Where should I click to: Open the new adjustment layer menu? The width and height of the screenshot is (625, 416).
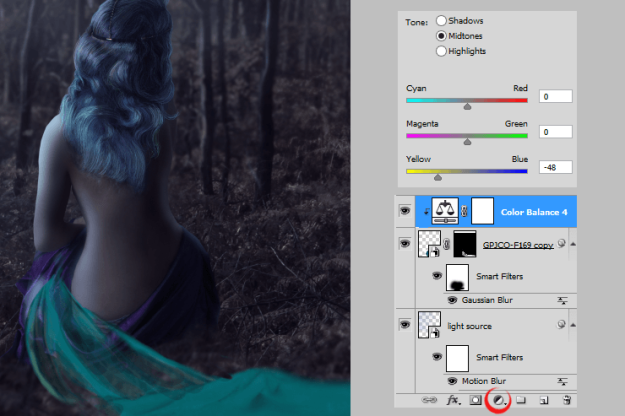point(499,400)
